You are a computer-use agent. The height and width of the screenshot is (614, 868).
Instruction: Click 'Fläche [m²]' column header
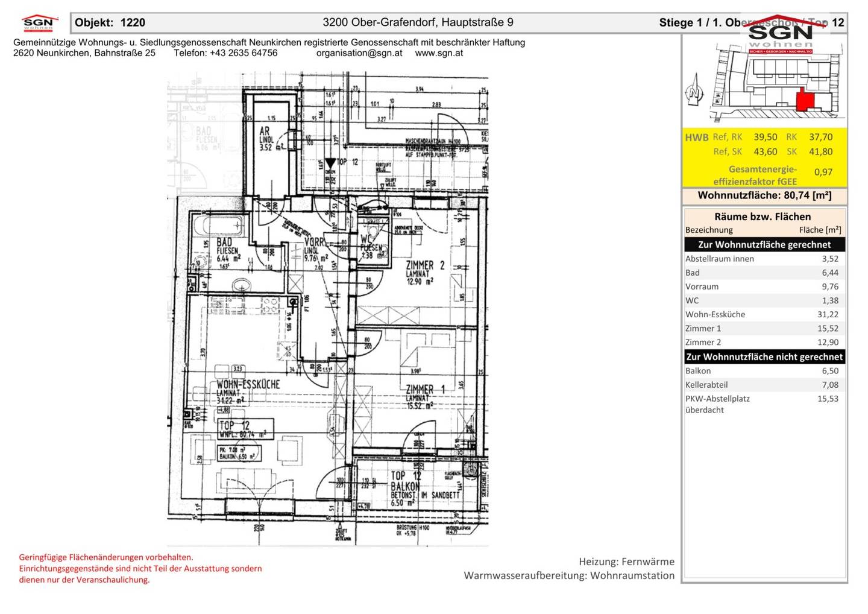click(820, 230)
